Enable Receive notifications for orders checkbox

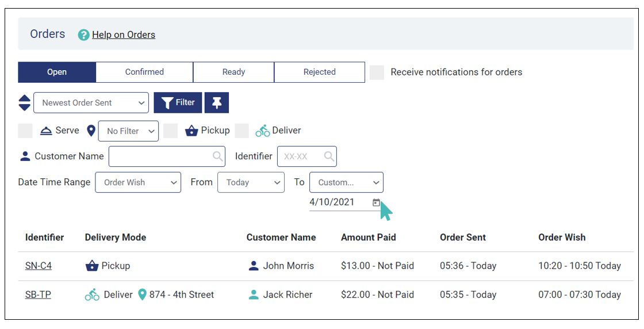coord(377,72)
